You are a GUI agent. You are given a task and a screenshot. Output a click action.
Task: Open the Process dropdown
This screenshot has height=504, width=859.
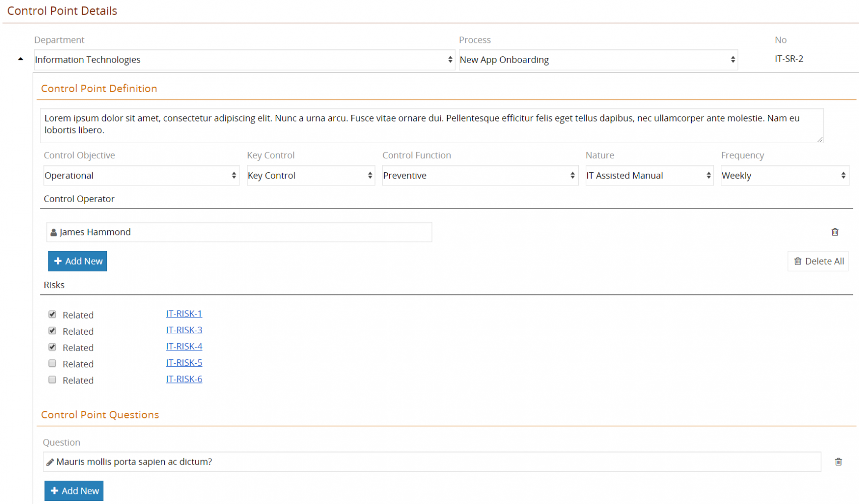point(598,59)
